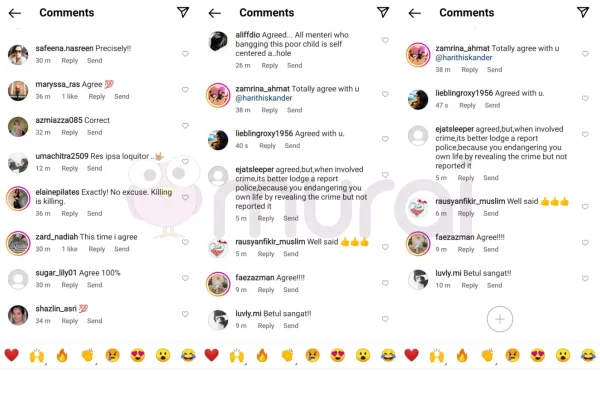View the '1 like' on zard_nadiah comment
This screenshot has width=600, height=400.
click(x=70, y=249)
